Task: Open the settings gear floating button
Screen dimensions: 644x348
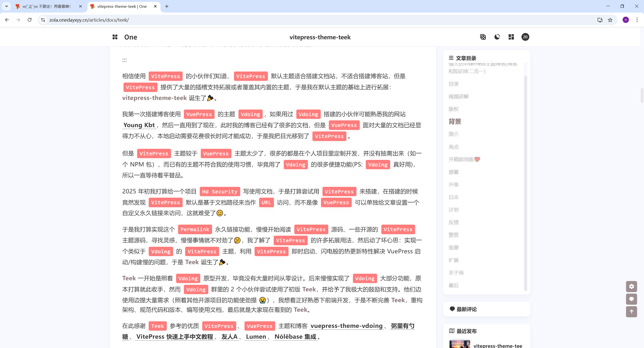Action: click(631, 286)
